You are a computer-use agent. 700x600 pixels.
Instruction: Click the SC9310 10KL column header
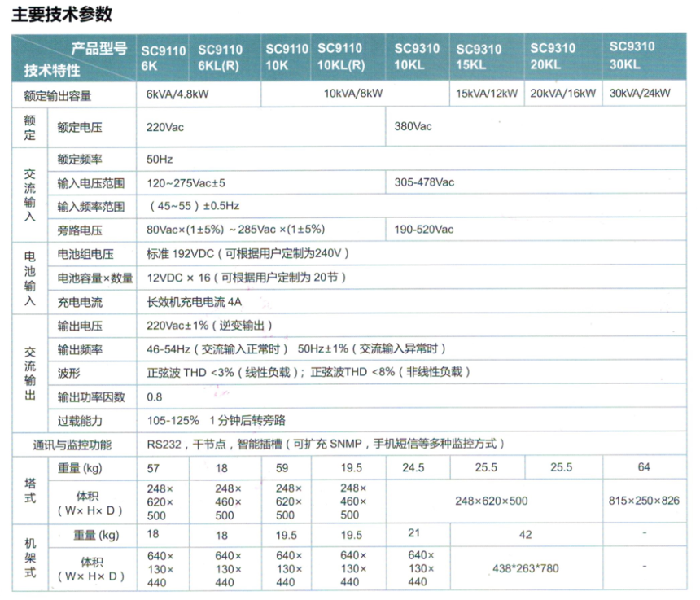[x=417, y=57]
